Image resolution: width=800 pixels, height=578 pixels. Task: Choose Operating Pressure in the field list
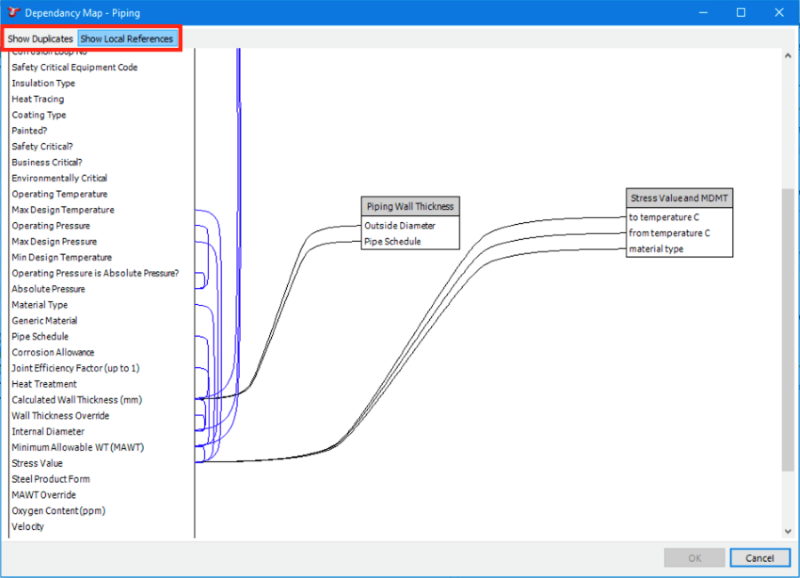pos(50,226)
